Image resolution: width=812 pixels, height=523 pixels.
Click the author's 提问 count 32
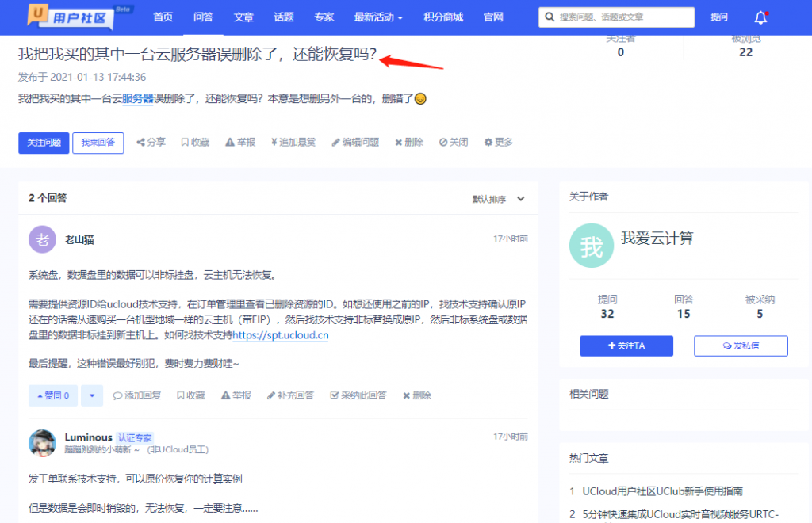[x=607, y=314]
